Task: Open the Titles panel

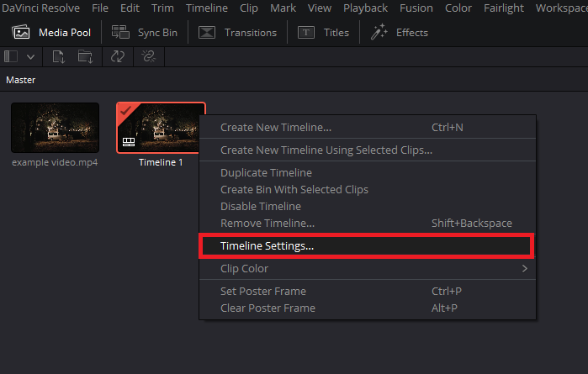Action: coord(323,33)
